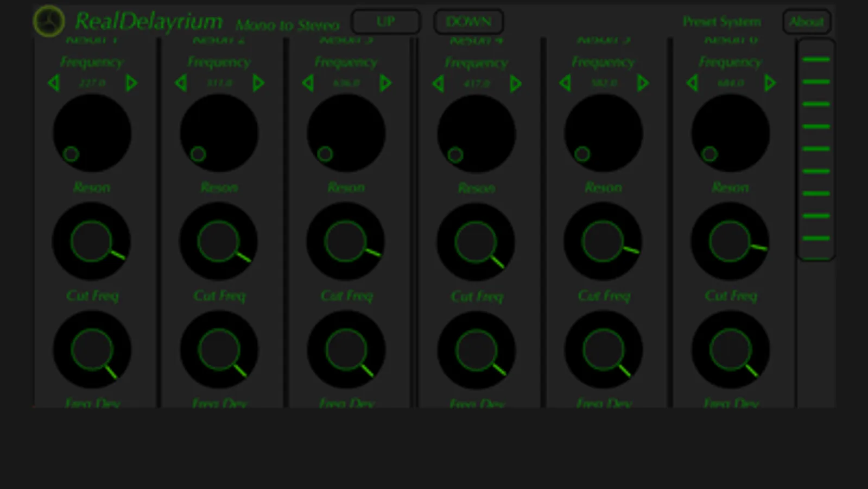Click the Mono to Stereo label
This screenshot has width=868, height=489.
(288, 25)
